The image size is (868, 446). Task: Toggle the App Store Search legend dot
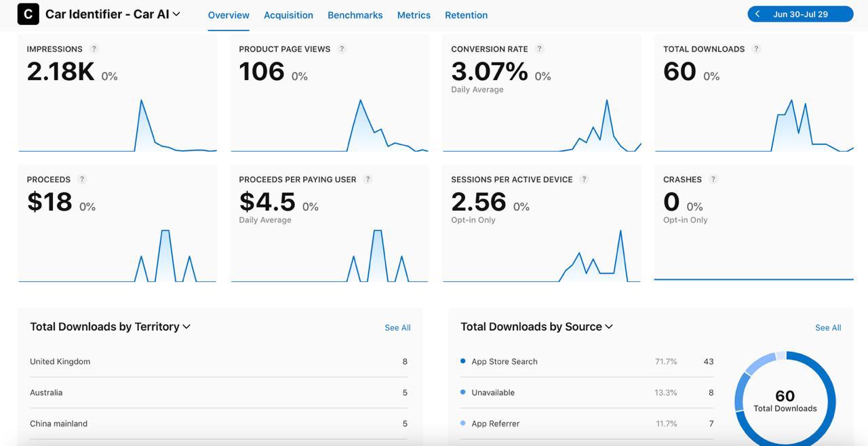point(463,361)
